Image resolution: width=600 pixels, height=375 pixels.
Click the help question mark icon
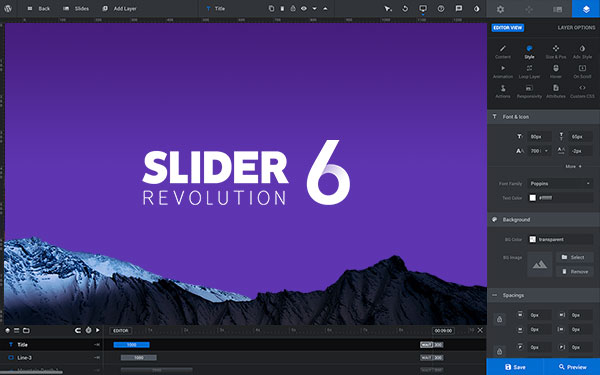click(441, 8)
